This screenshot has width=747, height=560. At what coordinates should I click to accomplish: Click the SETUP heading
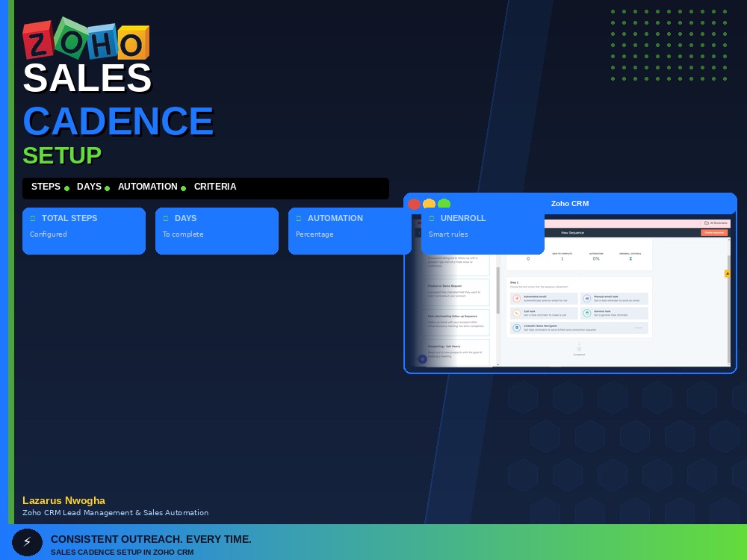[62, 155]
